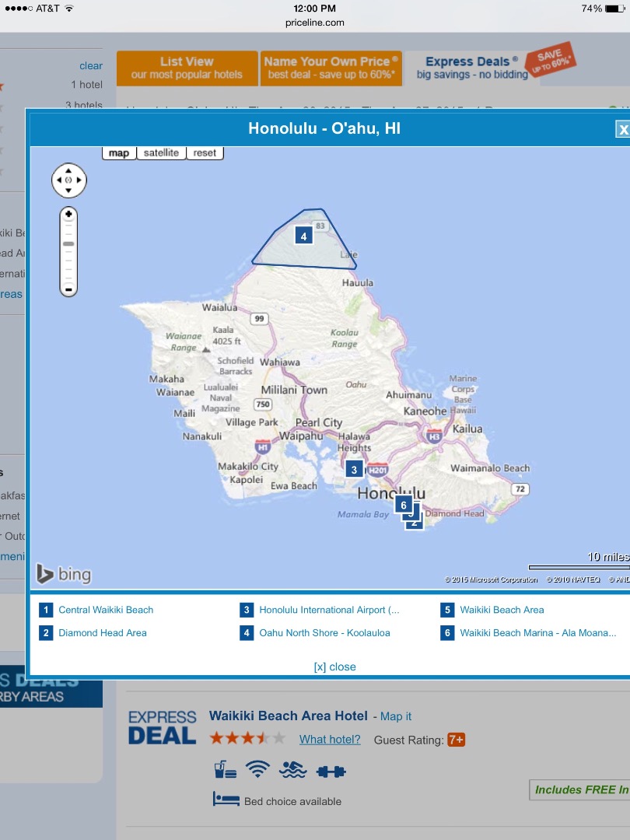Viewport: 630px width, 840px height.
Task: Open List View tab
Action: (187, 68)
